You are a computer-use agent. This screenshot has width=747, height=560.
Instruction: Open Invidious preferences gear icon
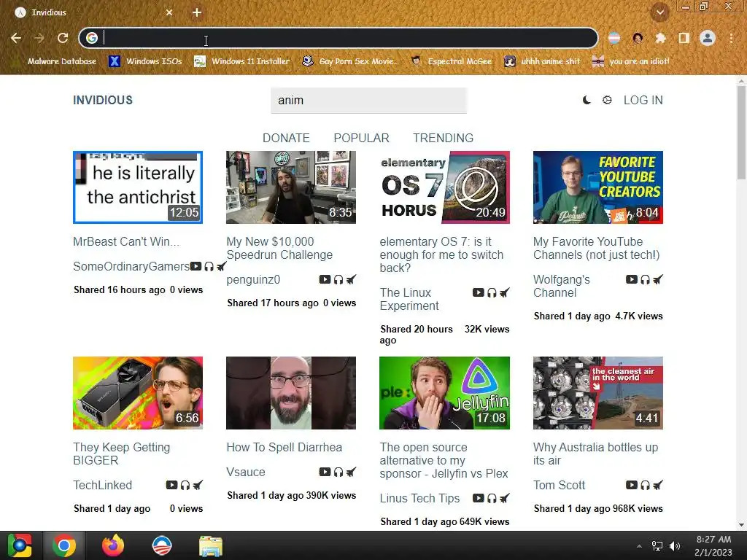(607, 100)
